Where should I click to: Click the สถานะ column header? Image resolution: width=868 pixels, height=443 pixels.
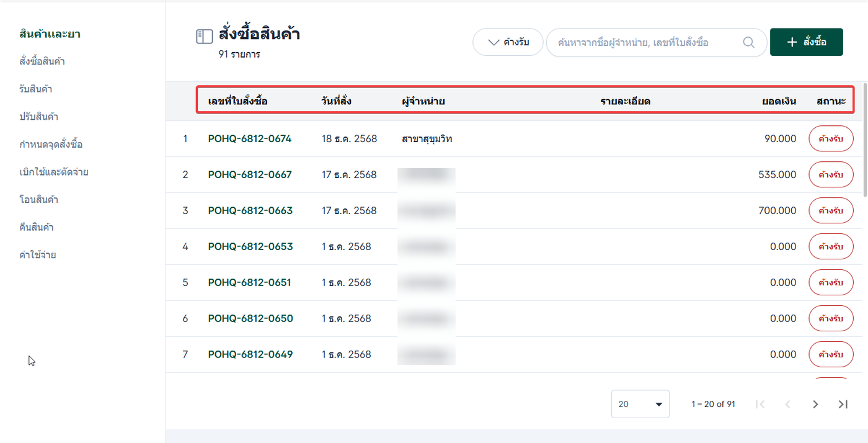coord(831,101)
